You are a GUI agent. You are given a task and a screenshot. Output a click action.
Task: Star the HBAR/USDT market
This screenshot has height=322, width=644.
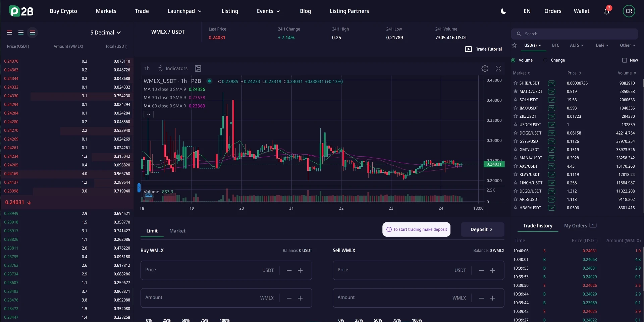[516, 208]
